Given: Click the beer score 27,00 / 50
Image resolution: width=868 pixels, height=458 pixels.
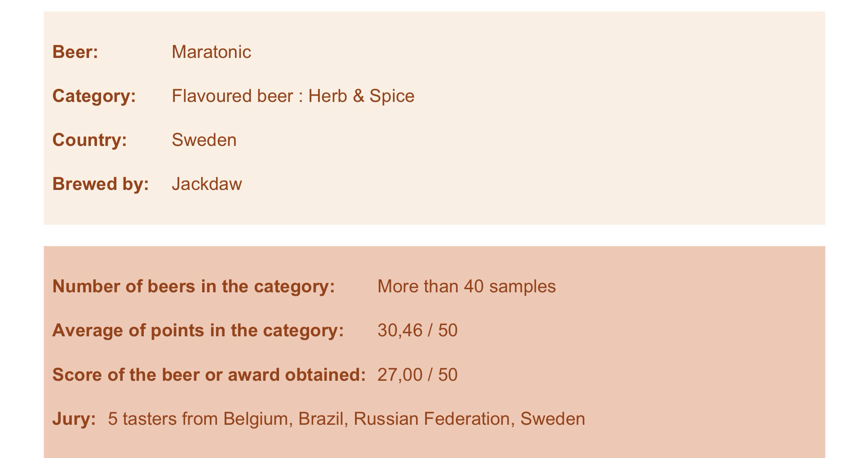Looking at the screenshot, I should pyautogui.click(x=417, y=375).
